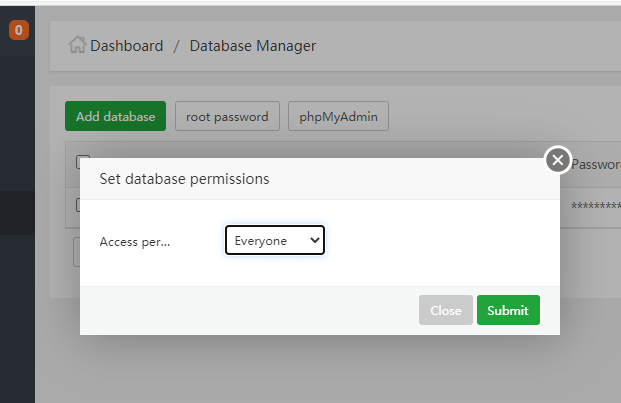Viewport: 621px width, 403px height.
Task: Tick the select-all checkbox in the table header
Action: coord(83,162)
